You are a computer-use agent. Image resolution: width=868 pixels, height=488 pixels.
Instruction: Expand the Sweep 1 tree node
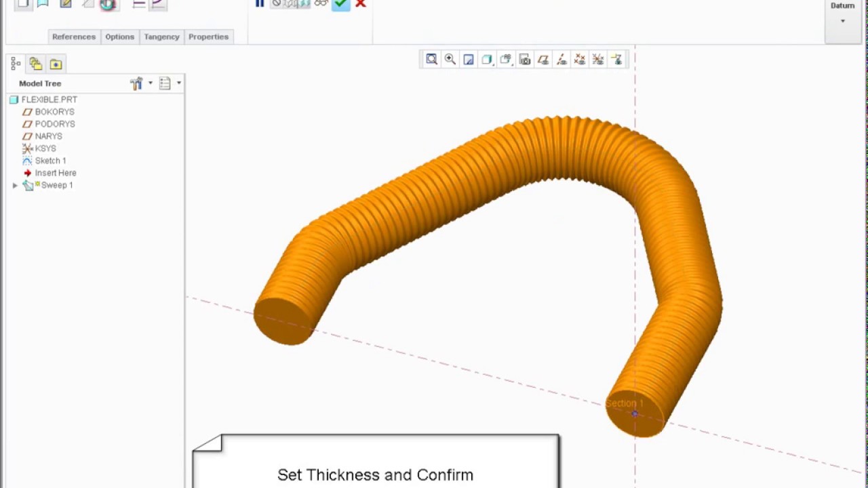point(15,185)
